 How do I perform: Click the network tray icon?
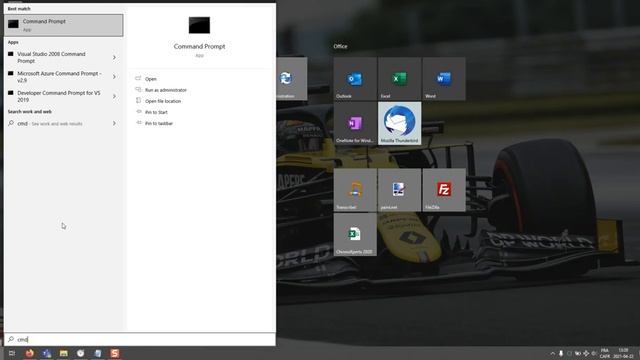coord(586,353)
